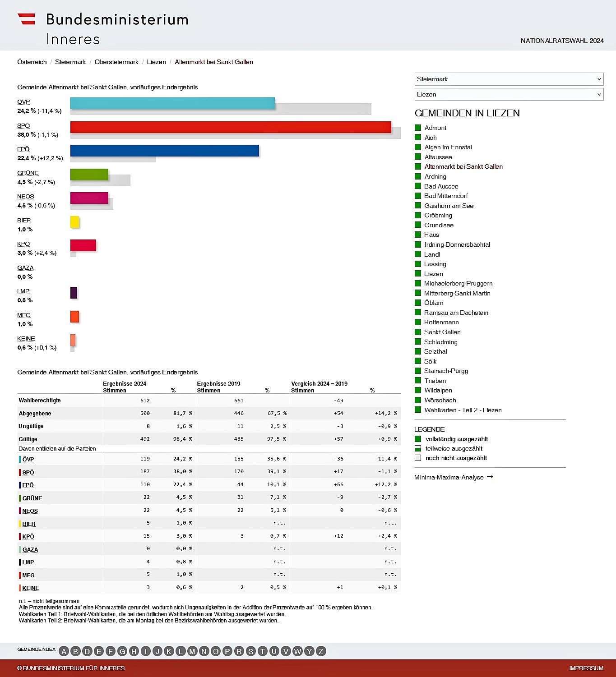
Task: Click the Austrian flag logo icon
Action: (x=26, y=19)
